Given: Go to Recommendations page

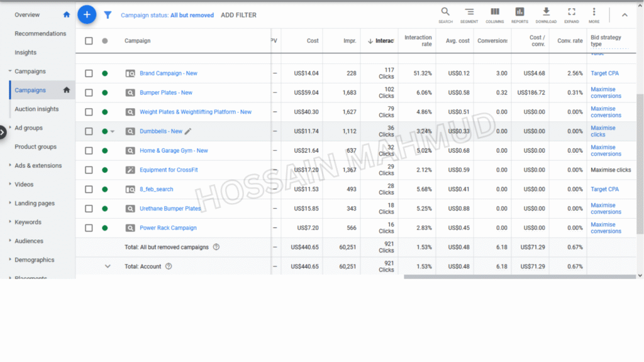Looking at the screenshot, I should 40,34.
